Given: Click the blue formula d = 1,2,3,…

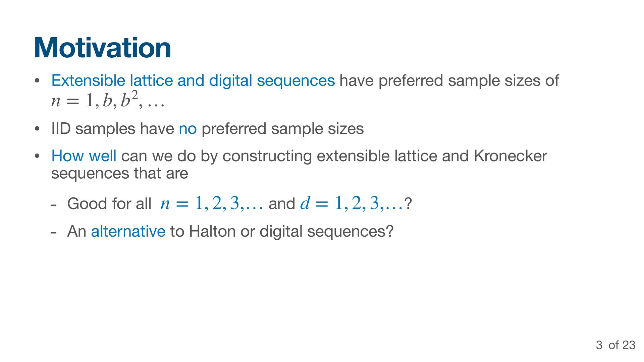Looking at the screenshot, I should click(x=352, y=203).
